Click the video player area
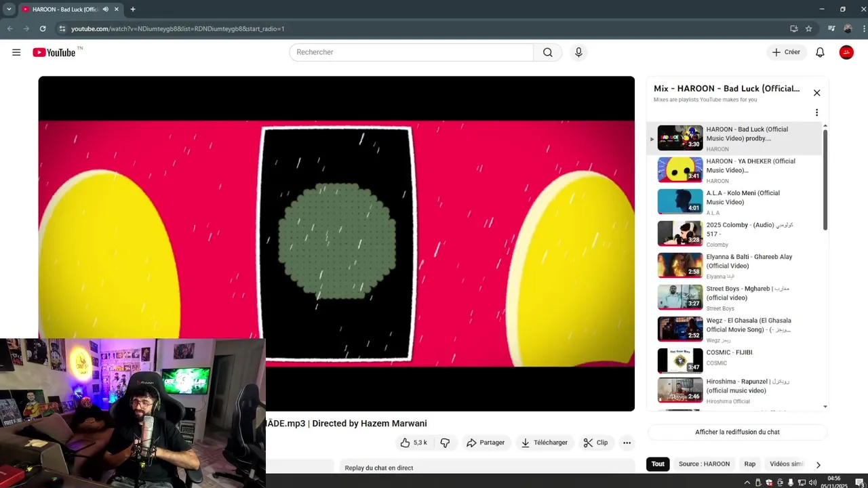 pos(336,243)
